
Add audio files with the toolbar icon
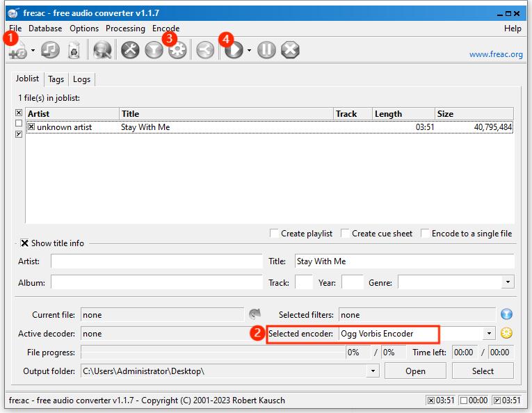pos(18,51)
